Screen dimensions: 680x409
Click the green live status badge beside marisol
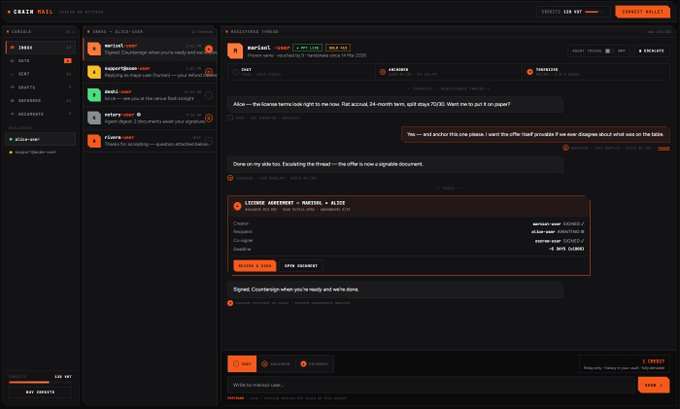[x=307, y=48]
